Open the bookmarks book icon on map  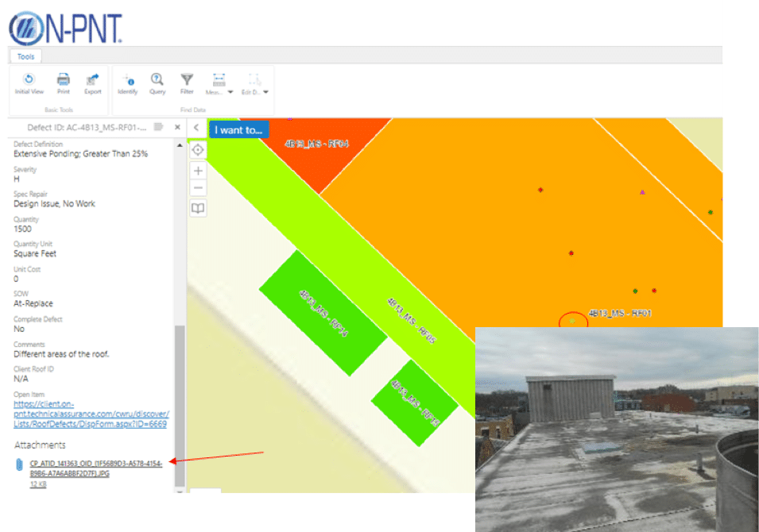pos(198,208)
